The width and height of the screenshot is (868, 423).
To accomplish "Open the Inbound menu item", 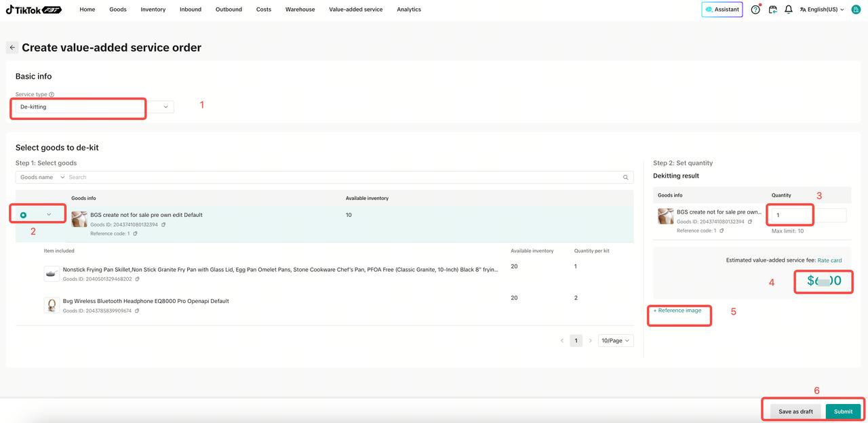I will point(191,9).
